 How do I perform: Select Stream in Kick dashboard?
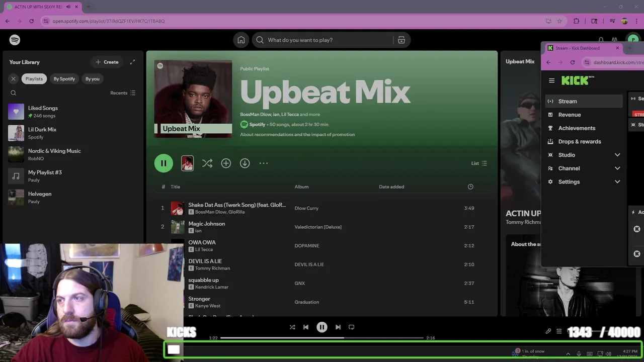[x=584, y=101]
